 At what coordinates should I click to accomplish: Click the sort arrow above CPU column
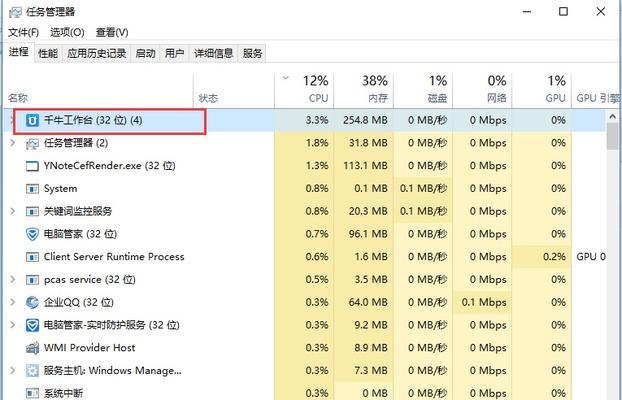(x=286, y=78)
